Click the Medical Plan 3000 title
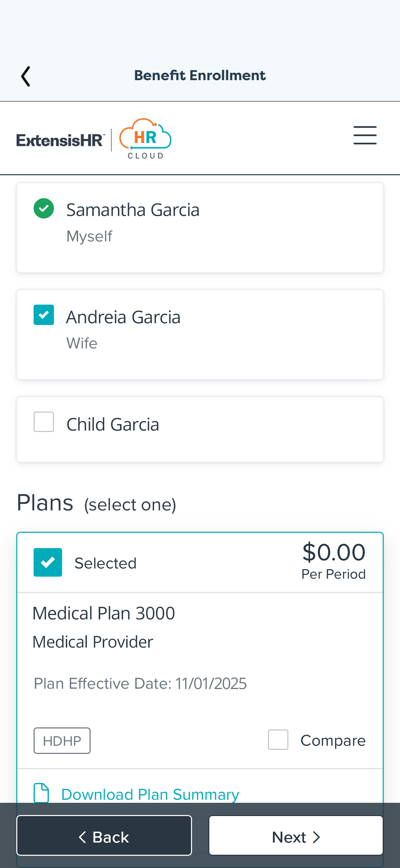This screenshot has height=868, width=400. tap(103, 613)
